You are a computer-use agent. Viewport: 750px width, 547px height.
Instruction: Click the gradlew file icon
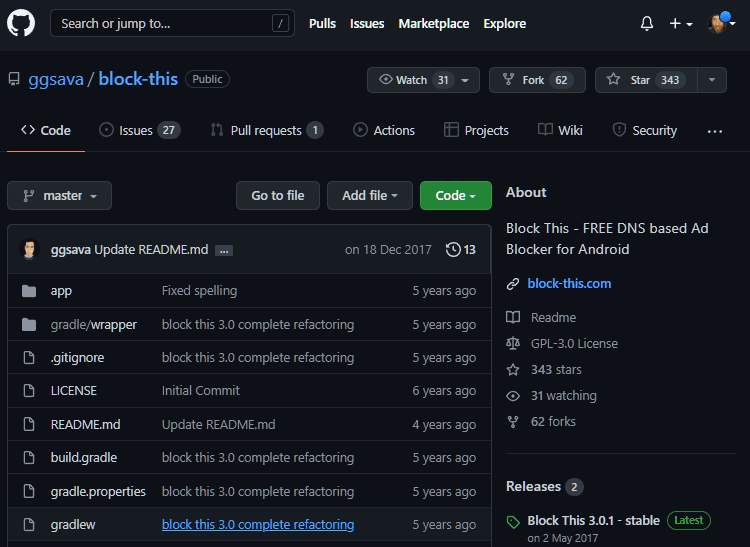[29, 525]
